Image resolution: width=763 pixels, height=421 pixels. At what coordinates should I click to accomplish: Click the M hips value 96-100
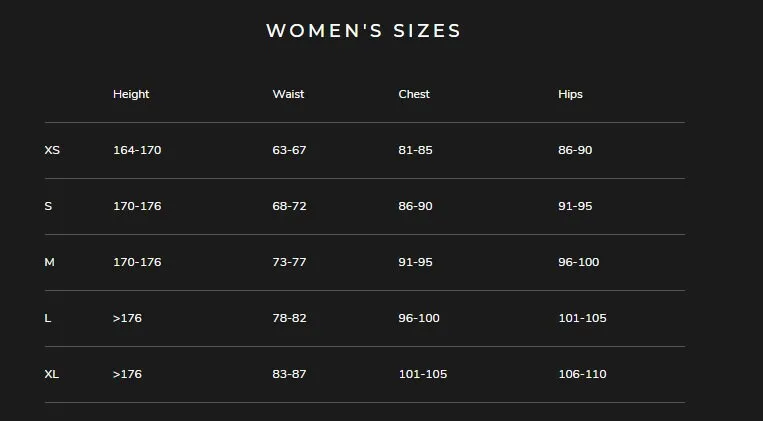579,262
